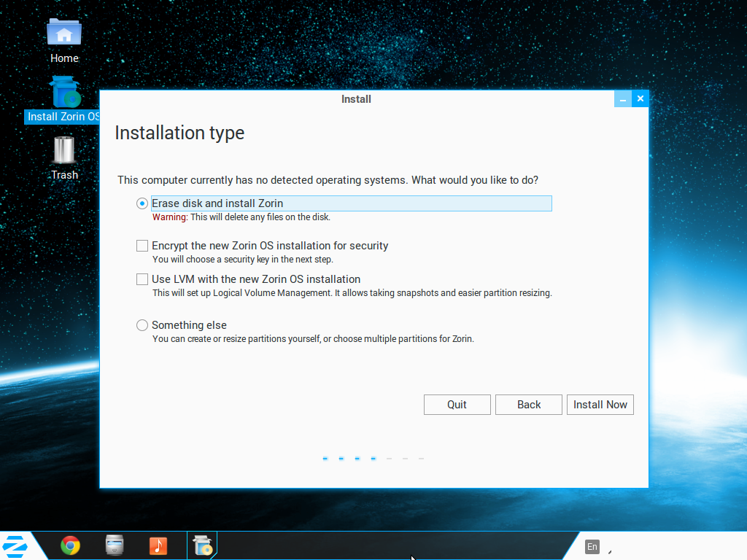Click 'You can create or resize partitions' text
Screen dimensions: 747x560
coord(313,339)
